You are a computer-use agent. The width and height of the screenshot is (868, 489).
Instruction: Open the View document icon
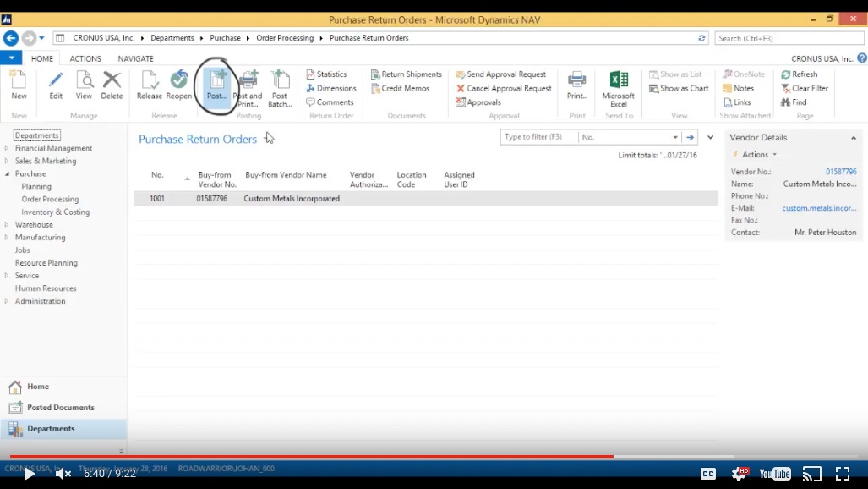(84, 85)
